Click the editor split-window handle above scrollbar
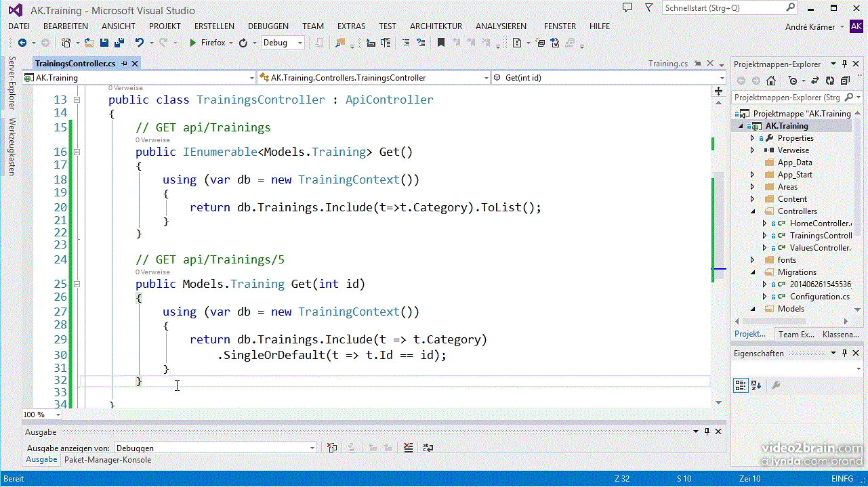The image size is (868, 487). coord(720,91)
